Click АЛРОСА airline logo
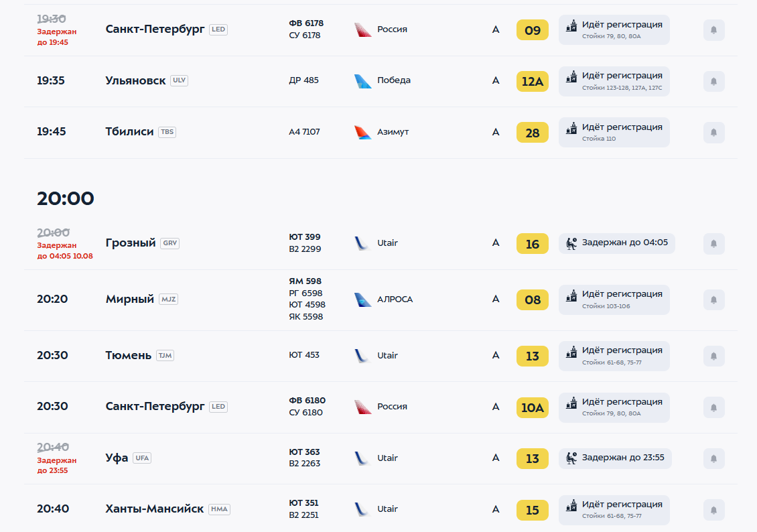Screen dimensions: 757x532 point(362,300)
